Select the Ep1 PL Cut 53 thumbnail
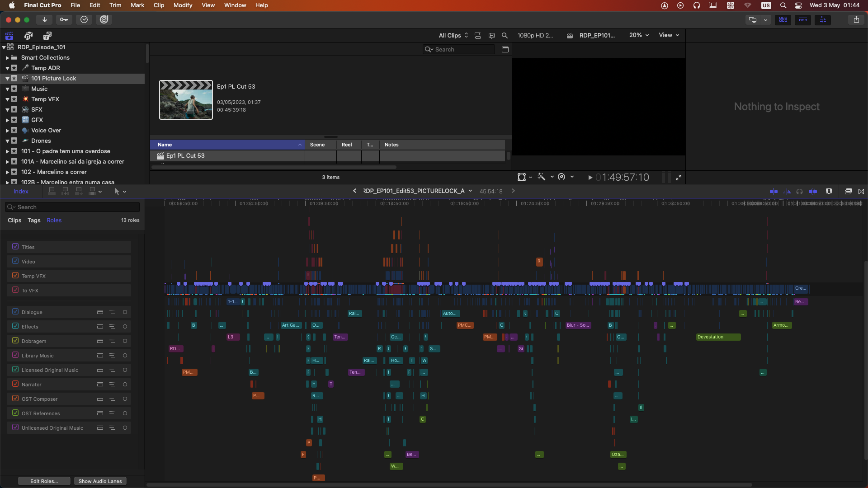 (186, 100)
